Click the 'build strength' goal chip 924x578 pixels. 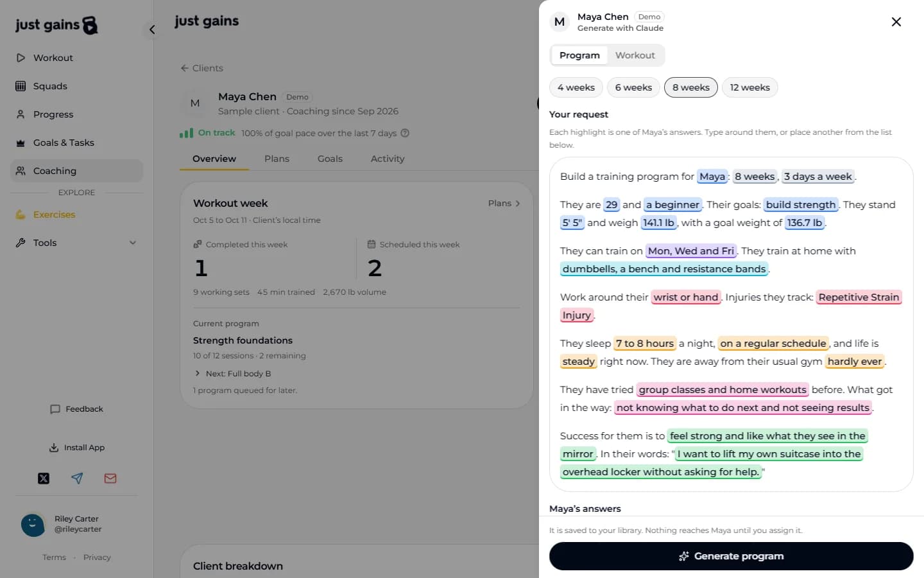(x=801, y=205)
